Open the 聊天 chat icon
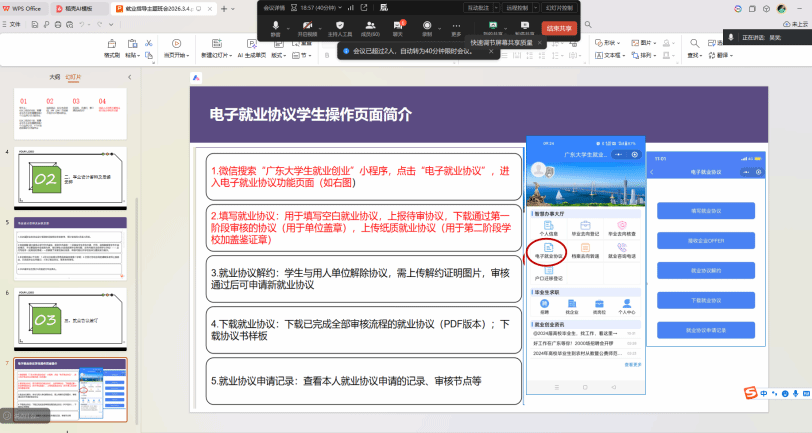 tap(399, 25)
